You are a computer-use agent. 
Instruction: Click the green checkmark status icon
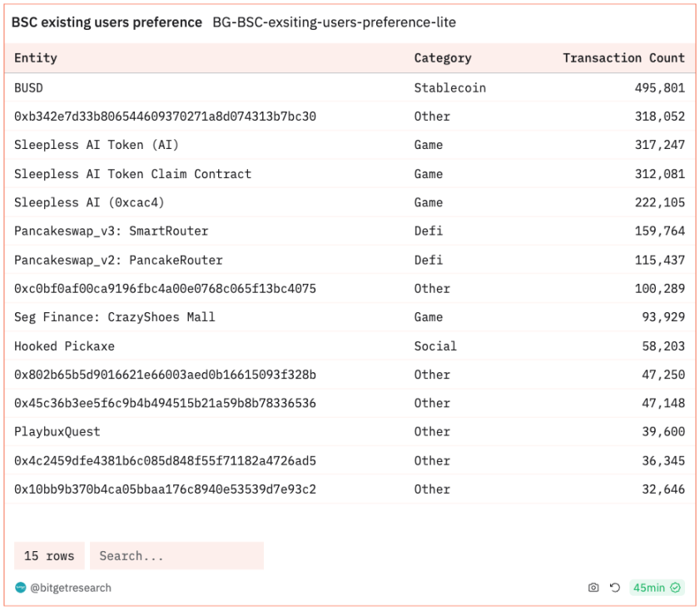676,588
